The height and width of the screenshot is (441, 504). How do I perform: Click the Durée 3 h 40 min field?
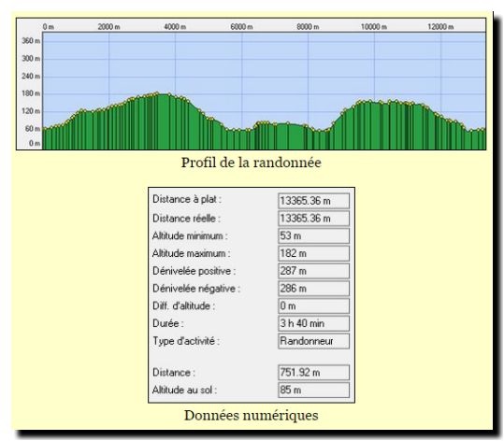point(313,323)
